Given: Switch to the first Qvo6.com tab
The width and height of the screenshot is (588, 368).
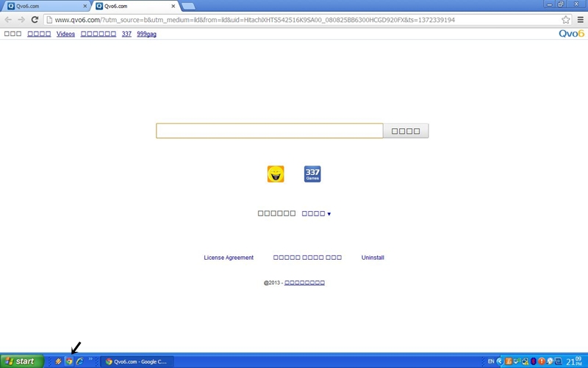Looking at the screenshot, I should click(45, 6).
